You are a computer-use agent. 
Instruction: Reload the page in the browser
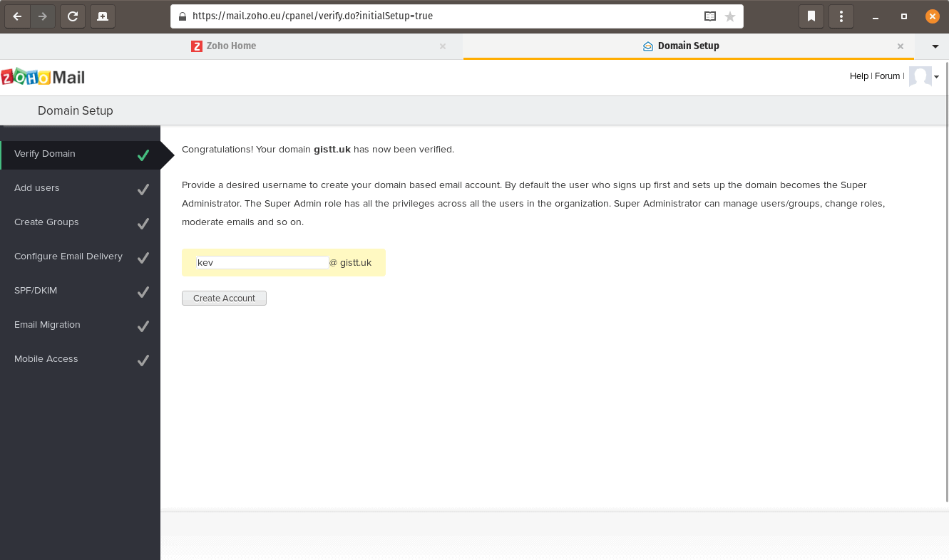pyautogui.click(x=72, y=16)
